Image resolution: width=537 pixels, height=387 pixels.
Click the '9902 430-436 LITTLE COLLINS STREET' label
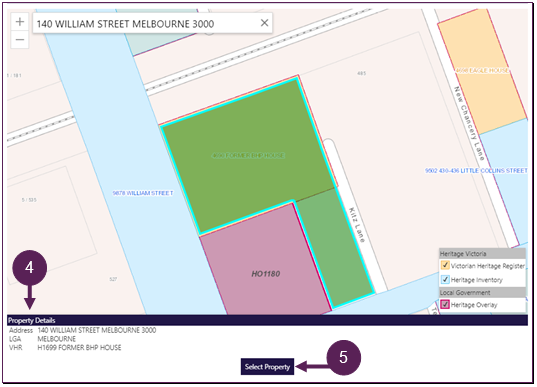476,171
